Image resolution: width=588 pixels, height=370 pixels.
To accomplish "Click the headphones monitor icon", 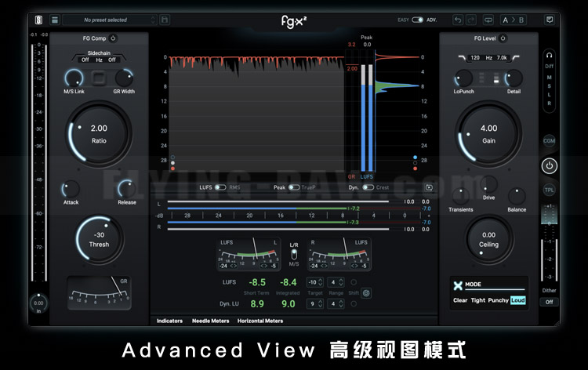I will (x=549, y=56).
